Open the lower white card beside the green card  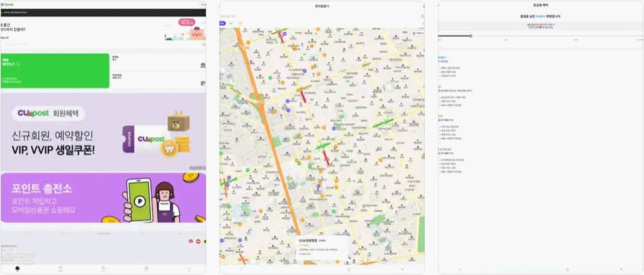click(158, 79)
